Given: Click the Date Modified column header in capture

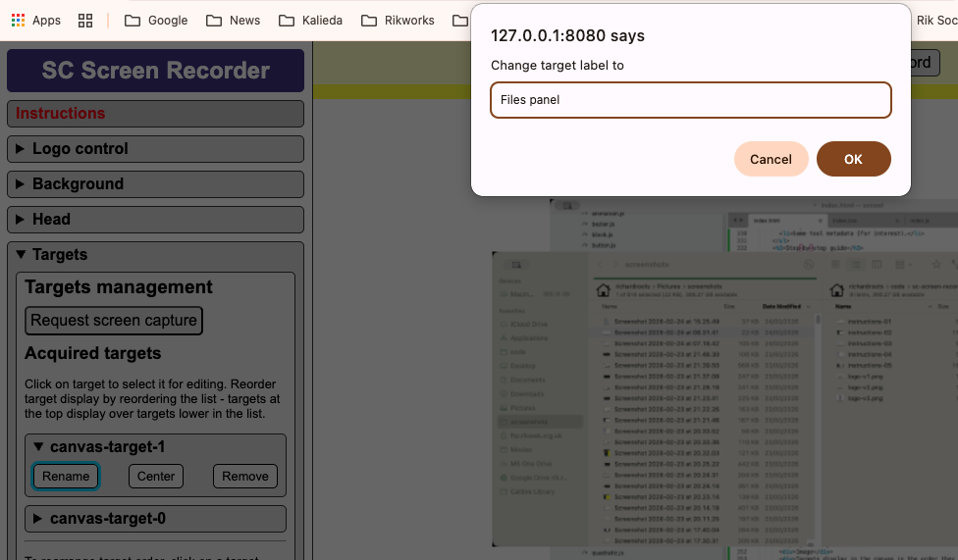Looking at the screenshot, I should click(781, 307).
